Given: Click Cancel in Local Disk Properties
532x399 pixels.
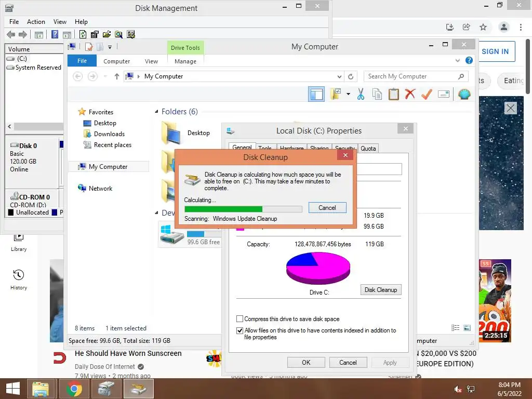Looking at the screenshot, I should (348, 362).
